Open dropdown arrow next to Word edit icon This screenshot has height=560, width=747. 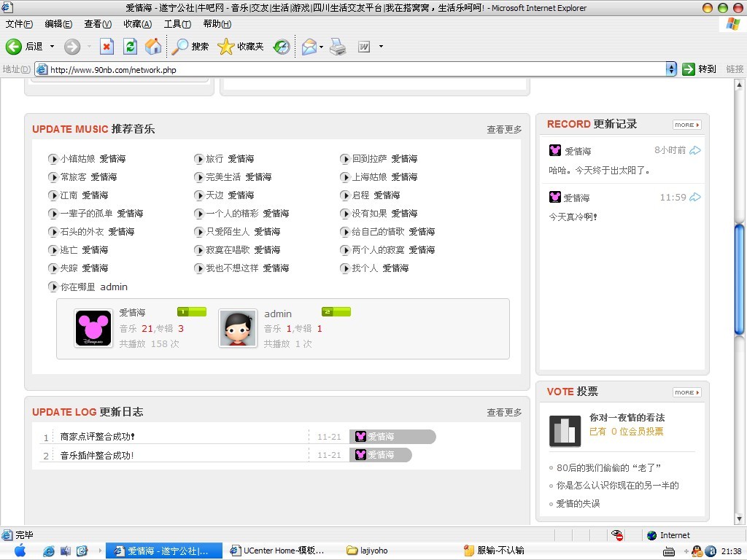click(381, 47)
